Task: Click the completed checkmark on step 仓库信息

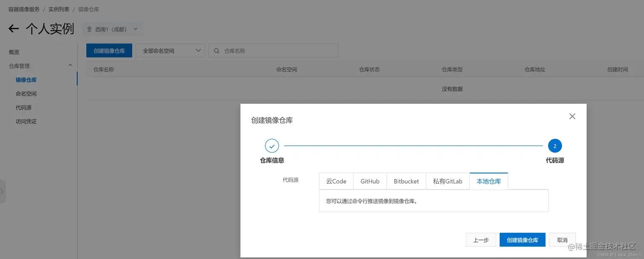Action: (272, 145)
